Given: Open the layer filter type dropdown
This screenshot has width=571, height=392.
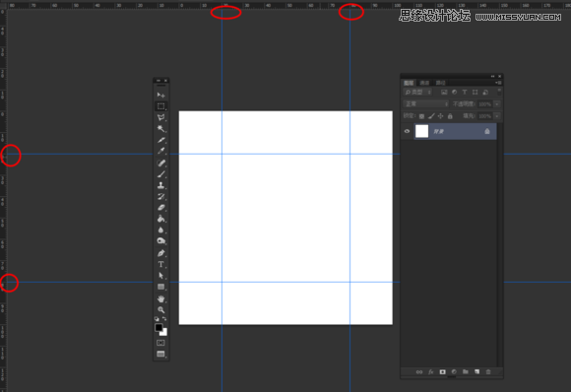Looking at the screenshot, I should 417,93.
